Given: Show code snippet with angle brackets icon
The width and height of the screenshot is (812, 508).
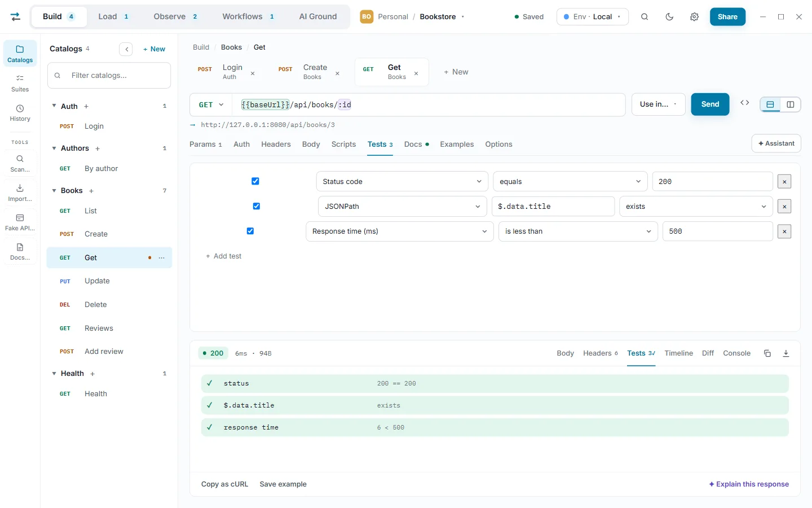Looking at the screenshot, I should 744,103.
